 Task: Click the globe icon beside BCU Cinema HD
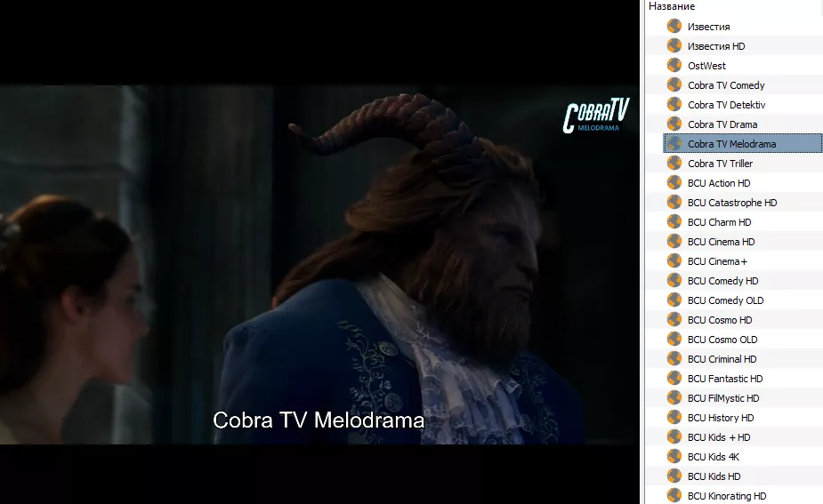pos(674,242)
